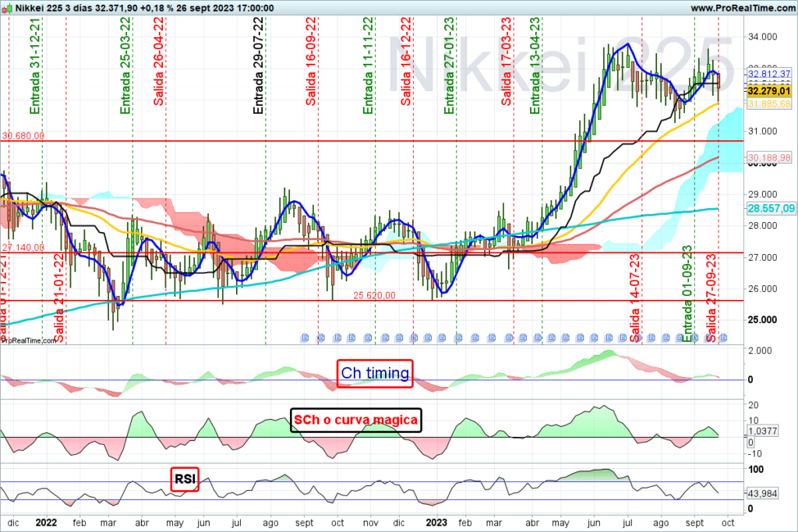Select the Entrada 27-01-23 marker label
This screenshot has height=532, width=798.
449,66
